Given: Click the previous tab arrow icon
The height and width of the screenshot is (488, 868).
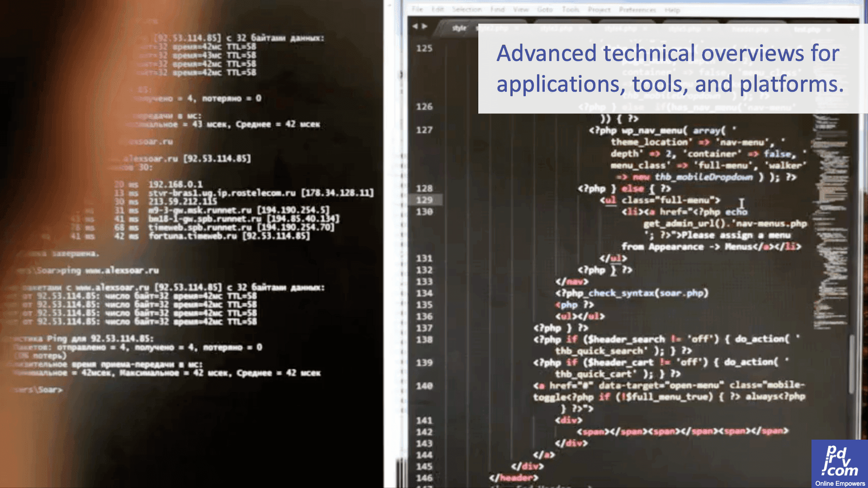Looking at the screenshot, I should [415, 27].
